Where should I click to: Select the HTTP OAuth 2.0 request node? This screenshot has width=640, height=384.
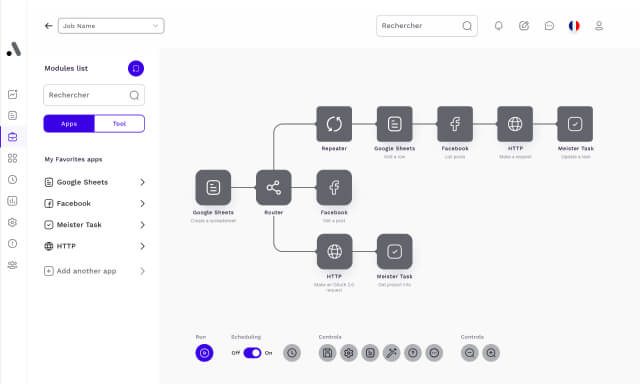coord(334,252)
